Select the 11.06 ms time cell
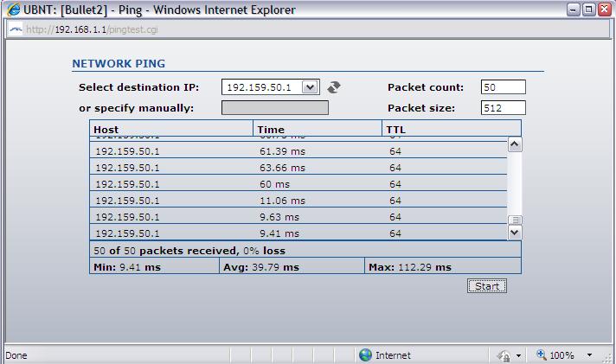 (x=282, y=201)
